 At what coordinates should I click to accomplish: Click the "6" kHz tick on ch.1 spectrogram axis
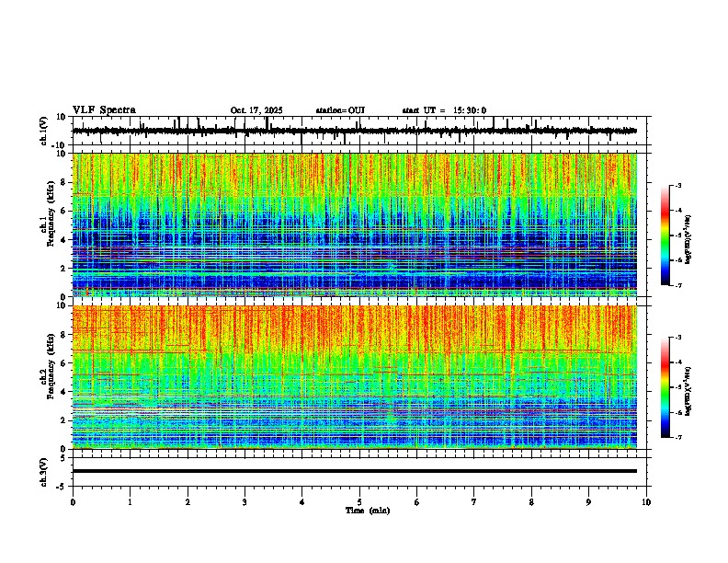click(64, 211)
